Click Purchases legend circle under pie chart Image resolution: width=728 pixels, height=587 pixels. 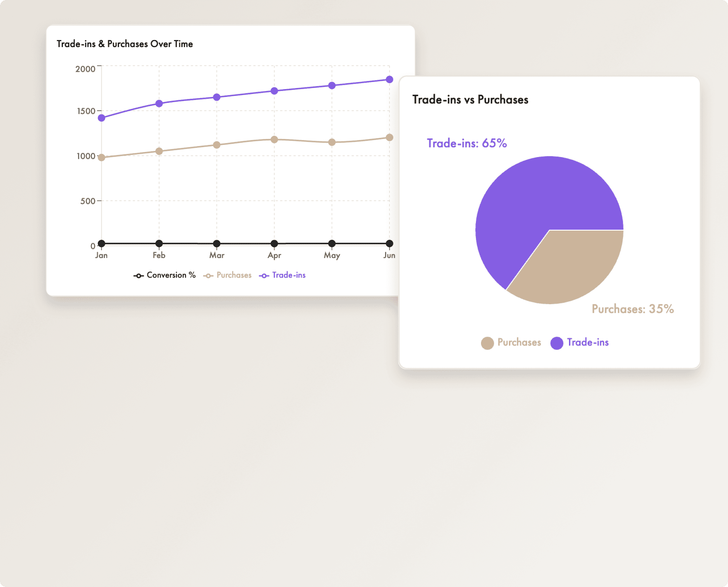pyautogui.click(x=487, y=343)
